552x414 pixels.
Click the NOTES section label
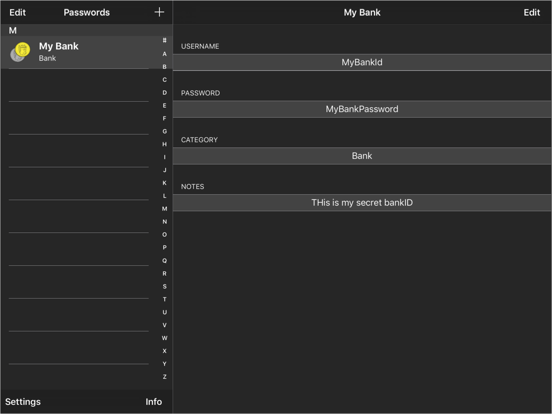click(x=192, y=187)
